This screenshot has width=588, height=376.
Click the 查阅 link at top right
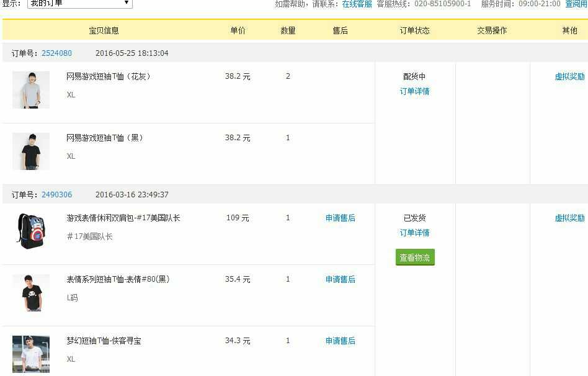[576, 4]
